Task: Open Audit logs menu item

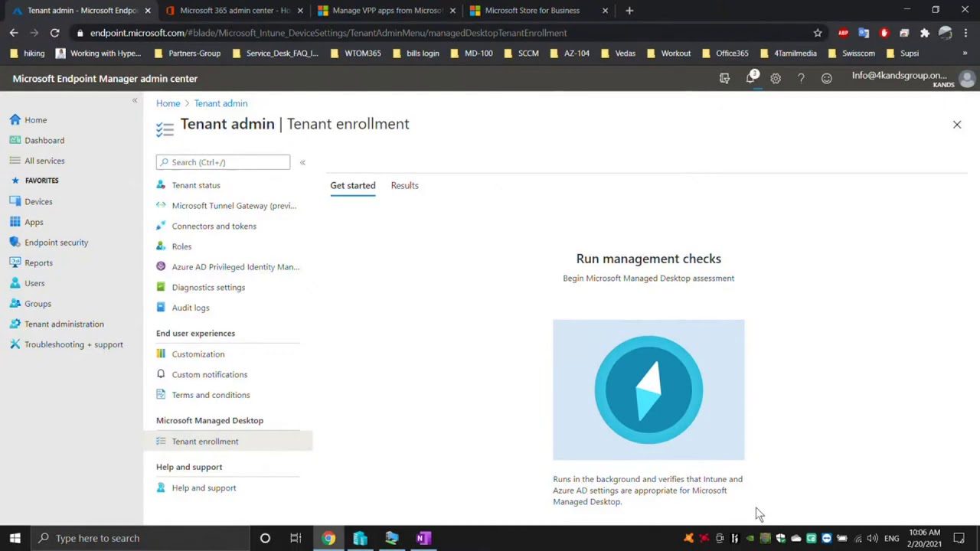Action: click(x=191, y=308)
